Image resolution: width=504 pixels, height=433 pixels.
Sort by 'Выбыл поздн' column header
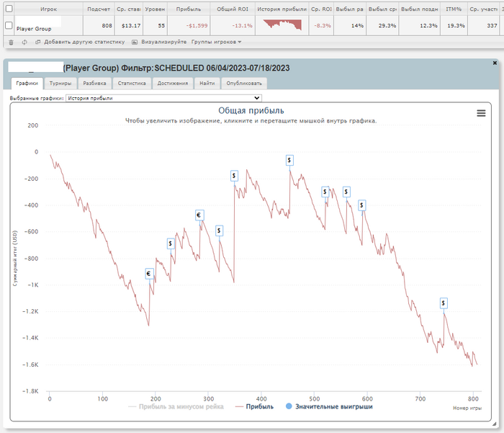pos(420,9)
